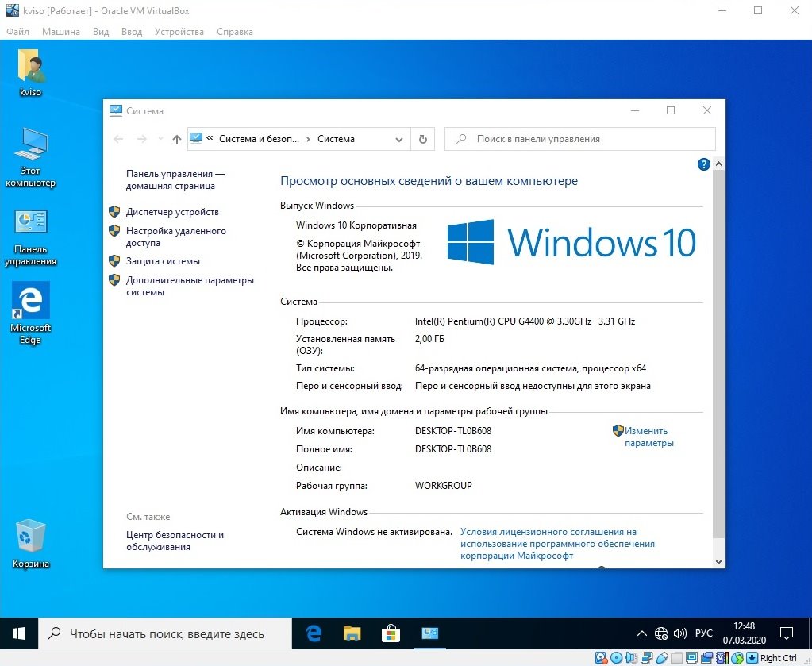Click the Control Panel taskbar button

430,633
